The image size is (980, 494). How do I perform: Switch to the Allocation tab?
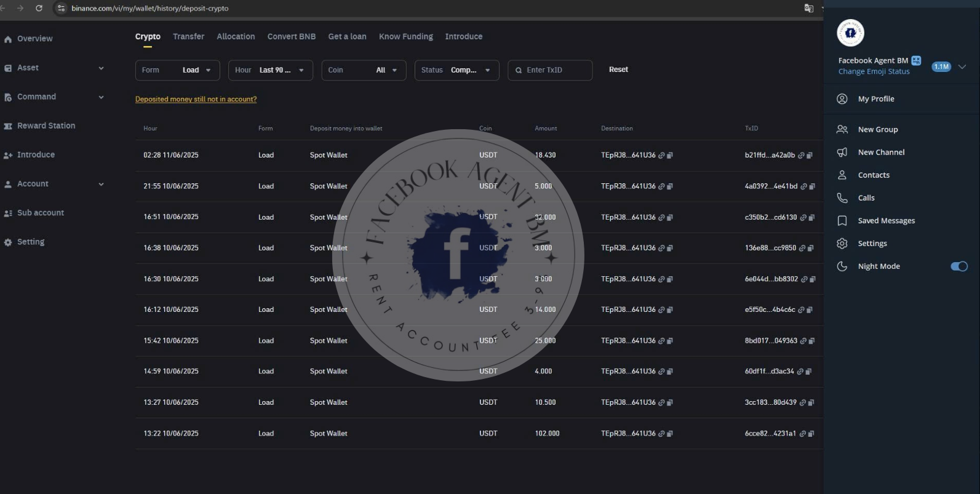[236, 37]
